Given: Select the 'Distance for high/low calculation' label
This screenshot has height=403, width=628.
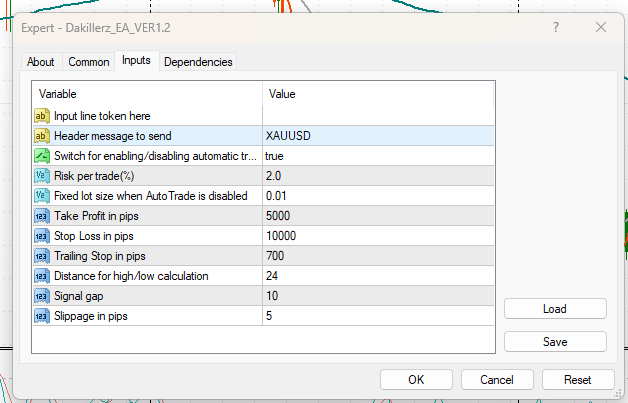Looking at the screenshot, I should 131,276.
